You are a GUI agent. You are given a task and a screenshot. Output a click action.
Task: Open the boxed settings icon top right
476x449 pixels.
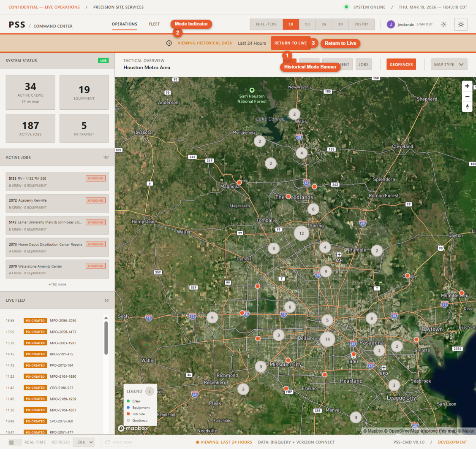(x=461, y=24)
